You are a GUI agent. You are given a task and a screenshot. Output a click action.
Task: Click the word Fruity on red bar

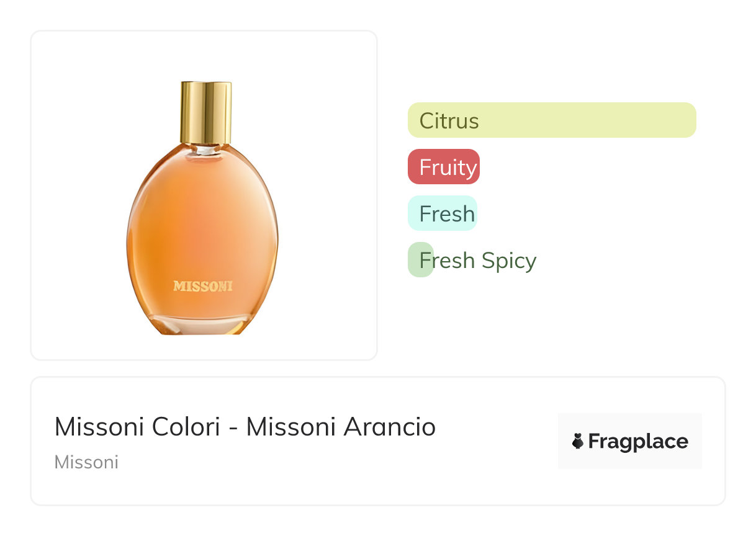coord(448,167)
